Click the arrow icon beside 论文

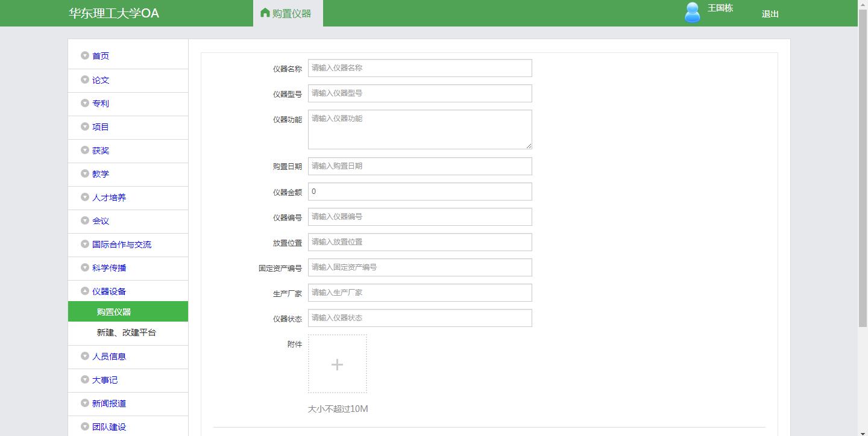point(85,80)
